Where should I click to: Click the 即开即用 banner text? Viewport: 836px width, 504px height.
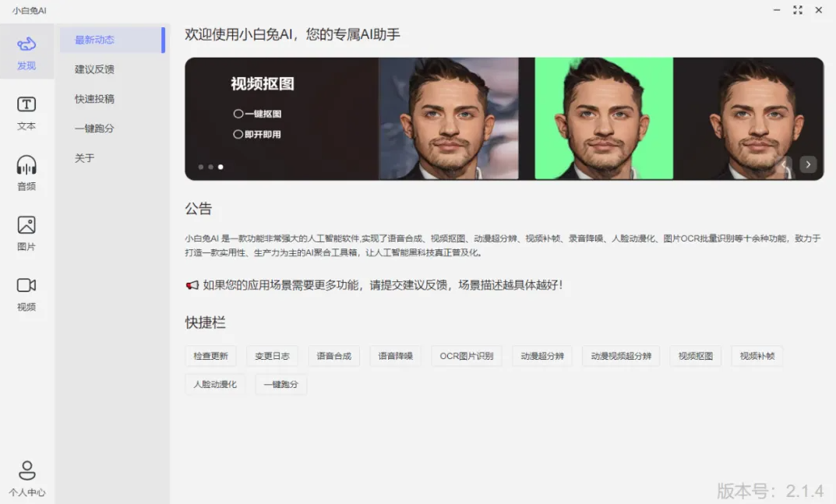point(257,135)
